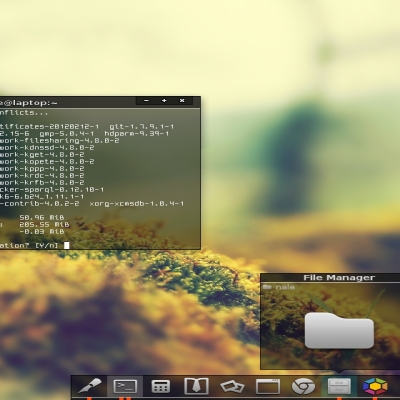Click 'work-fileshareing-4.8.0-2' terminal line

pyautogui.click(x=60, y=141)
